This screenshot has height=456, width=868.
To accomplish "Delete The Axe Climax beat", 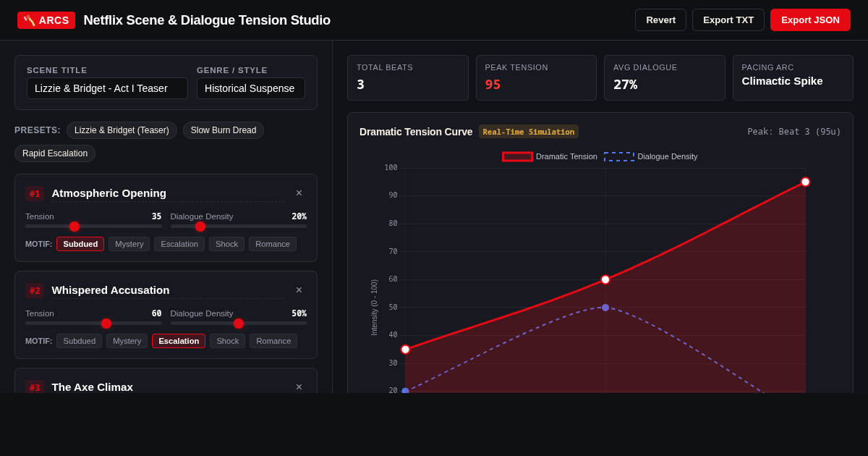I will point(299,387).
